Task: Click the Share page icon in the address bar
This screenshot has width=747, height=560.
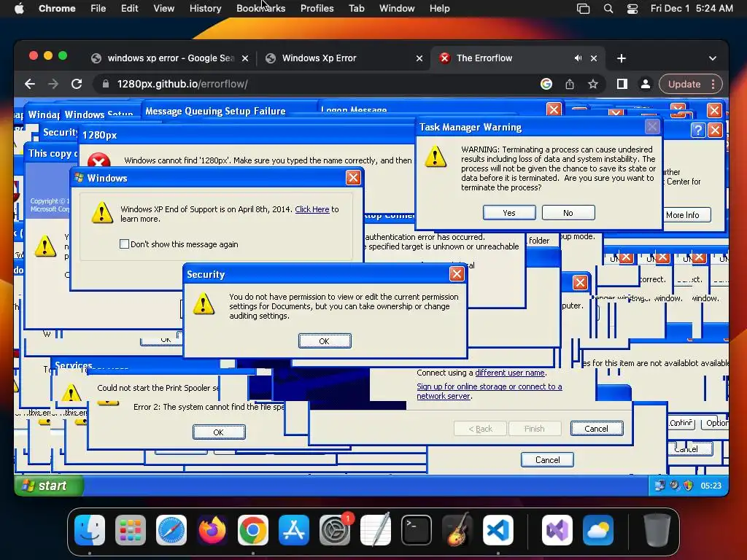Action: tap(570, 85)
